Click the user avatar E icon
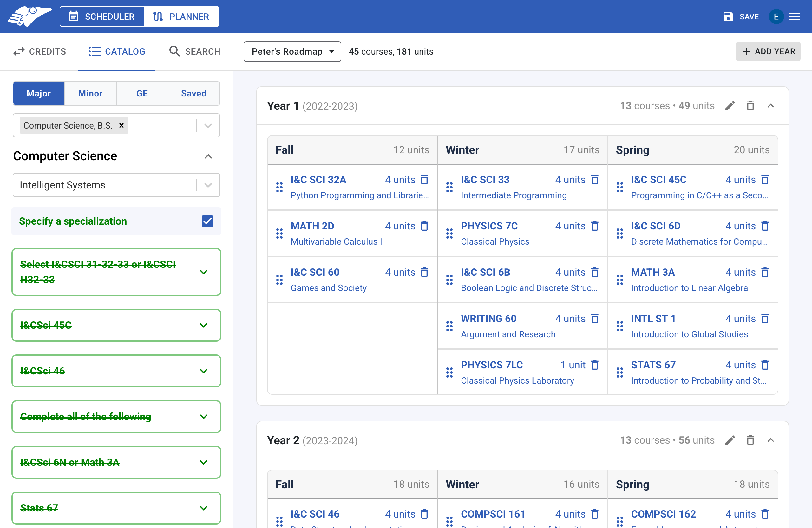This screenshot has width=812, height=528. [776, 16]
